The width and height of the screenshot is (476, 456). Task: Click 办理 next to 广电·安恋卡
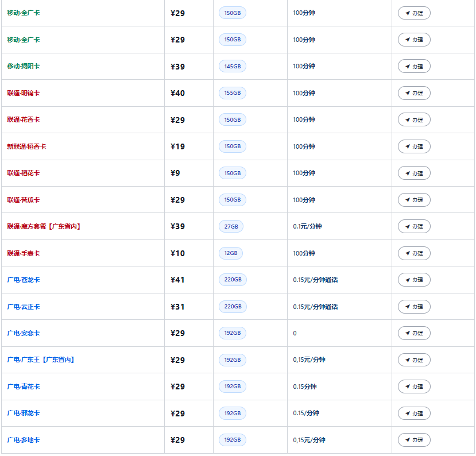pos(414,333)
